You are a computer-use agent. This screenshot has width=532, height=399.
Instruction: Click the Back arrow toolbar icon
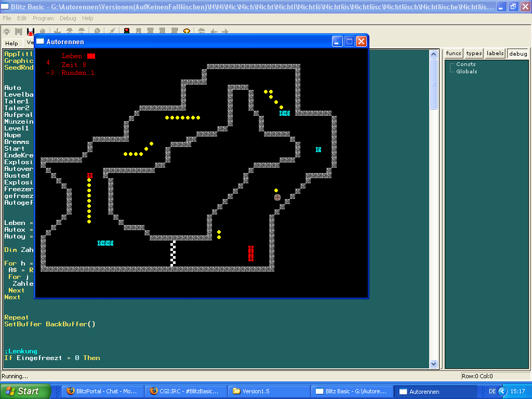click(214, 32)
